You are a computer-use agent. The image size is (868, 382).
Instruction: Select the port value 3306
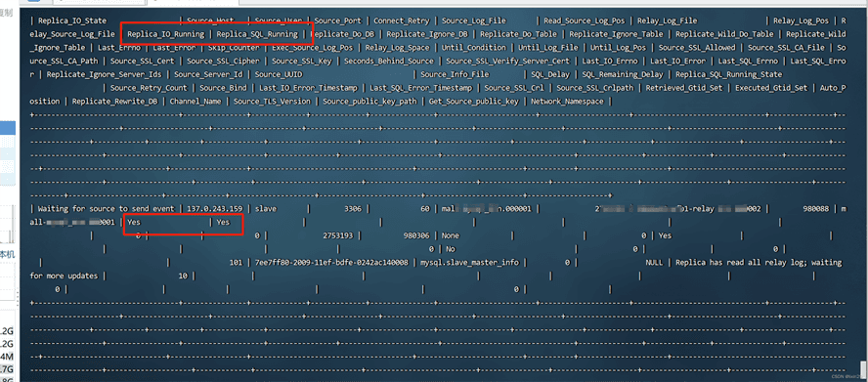pyautogui.click(x=353, y=209)
